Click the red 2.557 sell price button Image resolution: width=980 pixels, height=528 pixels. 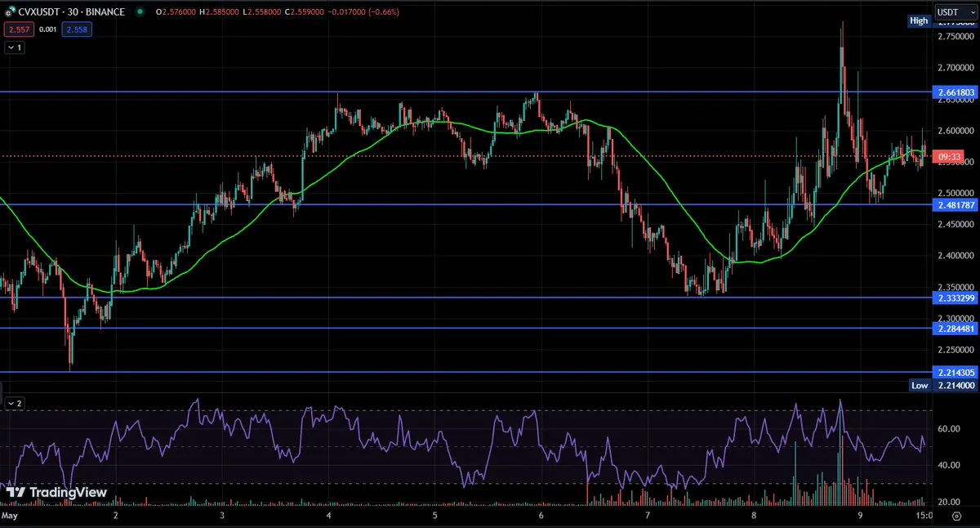pyautogui.click(x=17, y=29)
